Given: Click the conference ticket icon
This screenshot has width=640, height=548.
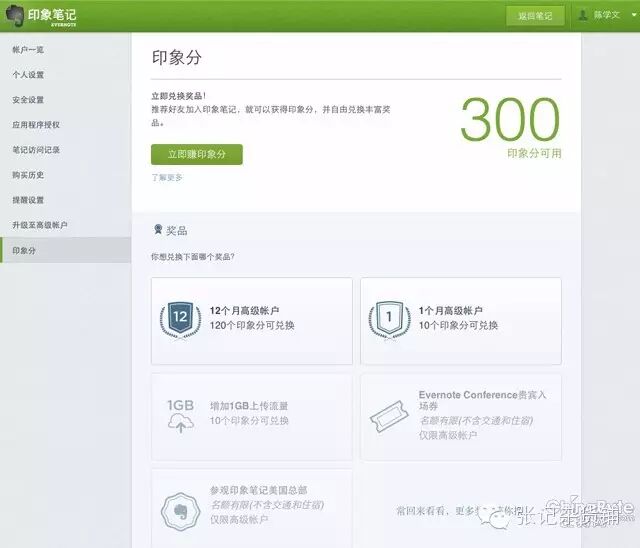Looking at the screenshot, I should point(389,416).
